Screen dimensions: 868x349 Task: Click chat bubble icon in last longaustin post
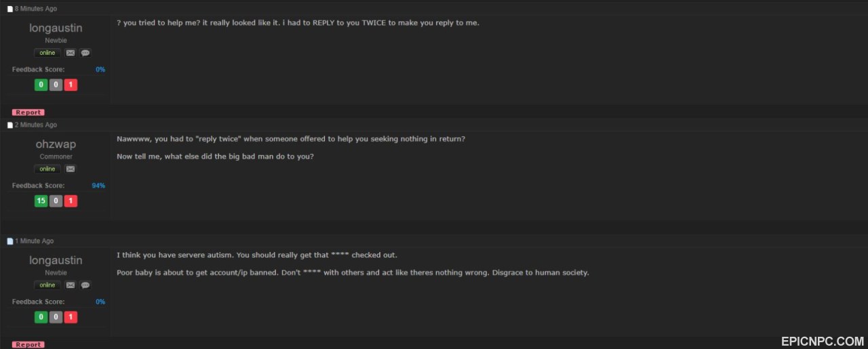tap(85, 285)
